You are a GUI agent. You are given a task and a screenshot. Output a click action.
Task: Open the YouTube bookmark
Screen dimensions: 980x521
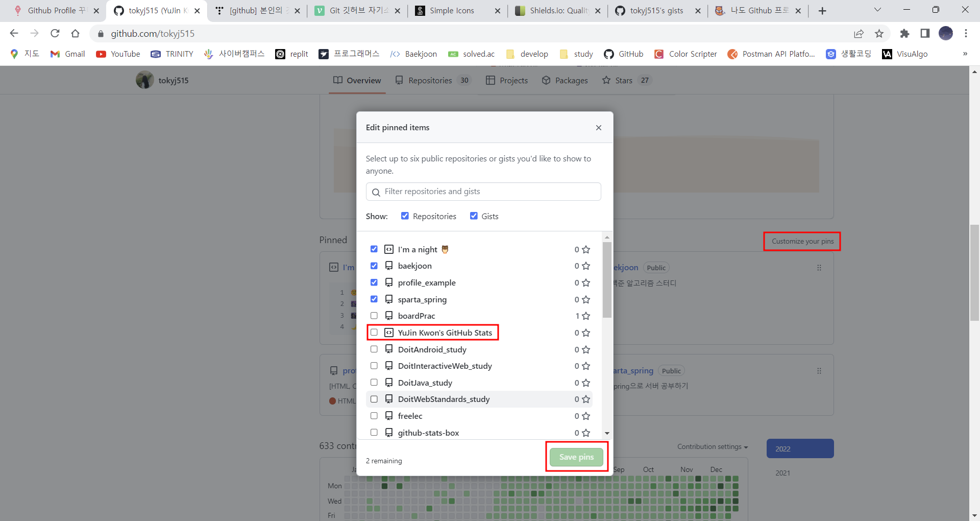118,54
